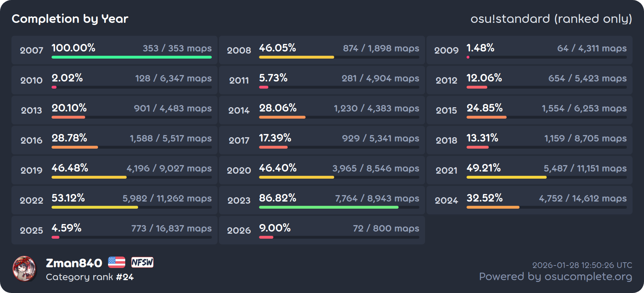Screen dimensions: 644x293
Task: Click the Completion by Year heading
Action: click(x=70, y=19)
